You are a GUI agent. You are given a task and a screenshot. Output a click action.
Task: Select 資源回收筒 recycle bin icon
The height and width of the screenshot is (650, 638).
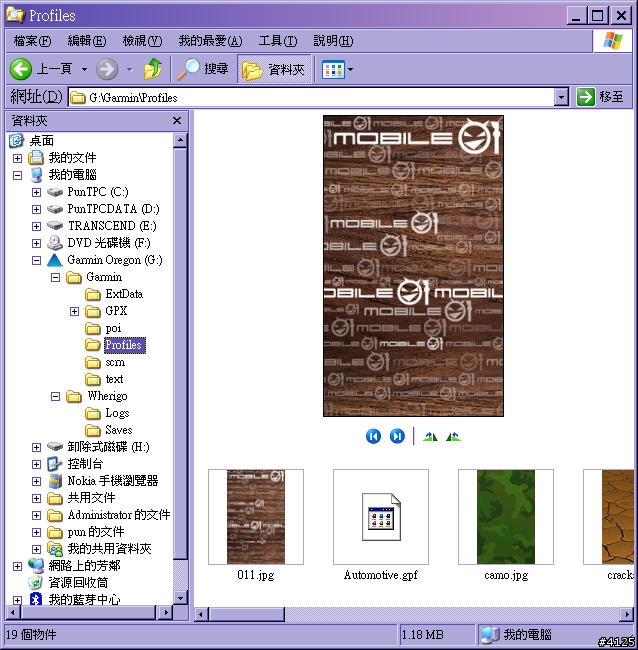click(36, 583)
